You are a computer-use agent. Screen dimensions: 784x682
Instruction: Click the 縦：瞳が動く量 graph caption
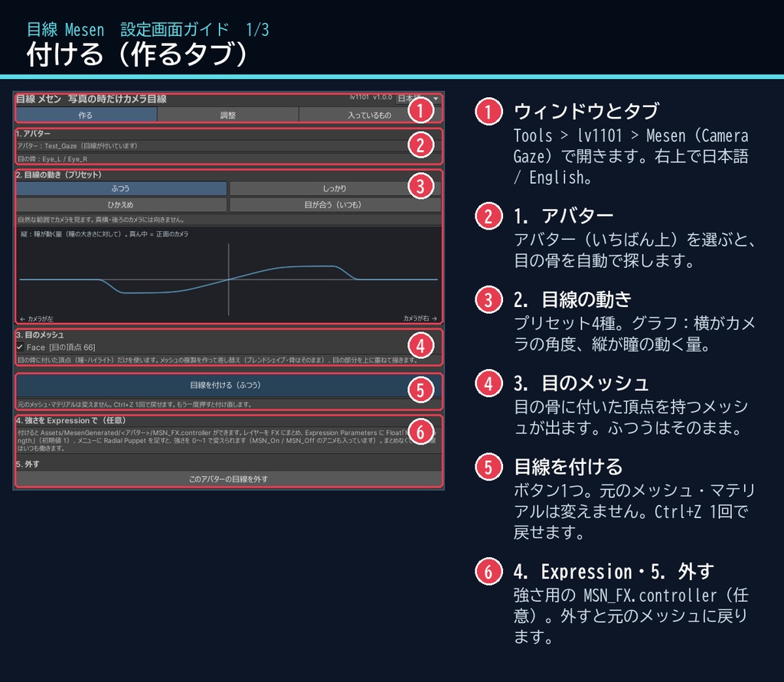[104, 234]
